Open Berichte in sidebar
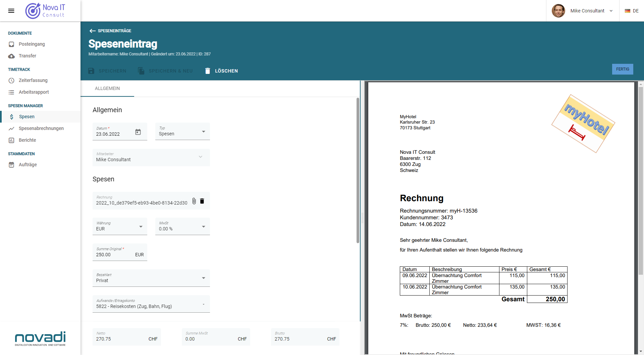This screenshot has width=644, height=355. [x=40, y=140]
